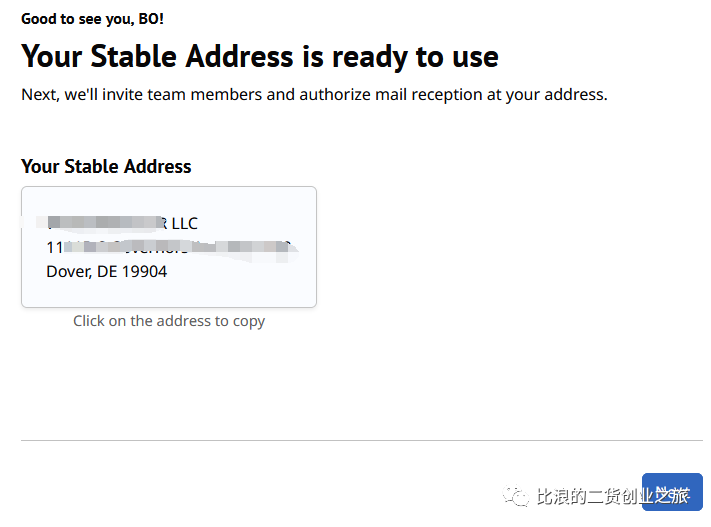Click the 'Next, we'll invite team members' description

[314, 95]
